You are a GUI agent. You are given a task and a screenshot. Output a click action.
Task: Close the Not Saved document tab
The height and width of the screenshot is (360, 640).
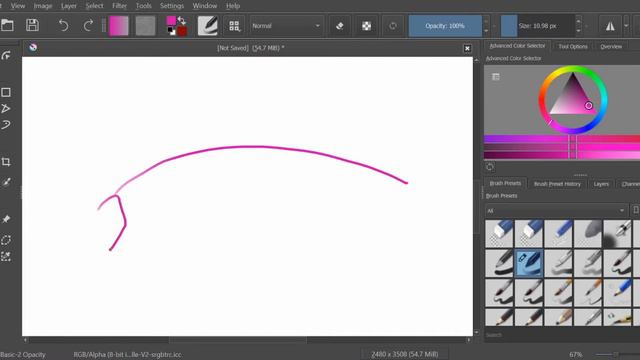pyautogui.click(x=467, y=49)
